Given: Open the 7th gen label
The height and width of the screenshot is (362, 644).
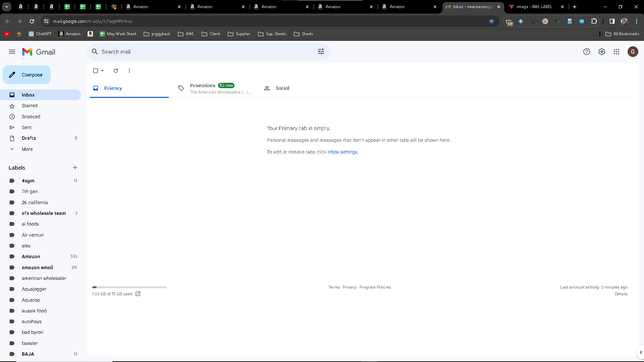Looking at the screenshot, I should (x=41, y=191).
